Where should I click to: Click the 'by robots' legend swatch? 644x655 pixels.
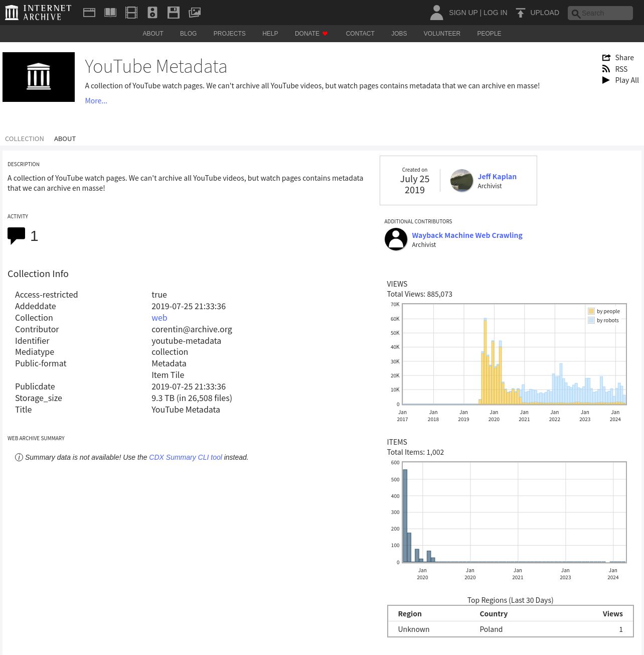[591, 320]
